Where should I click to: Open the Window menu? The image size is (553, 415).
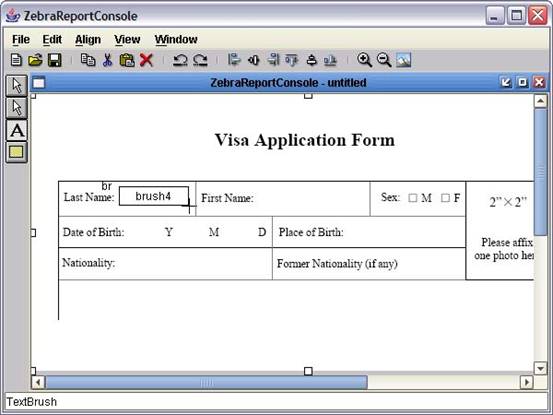coord(176,39)
